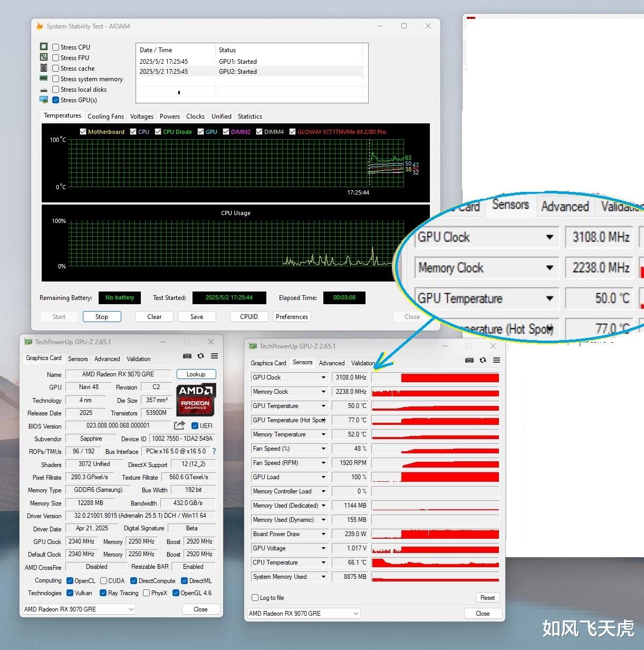Click the Stop button in AIDA64
The width and height of the screenshot is (644, 650).
coord(102,317)
